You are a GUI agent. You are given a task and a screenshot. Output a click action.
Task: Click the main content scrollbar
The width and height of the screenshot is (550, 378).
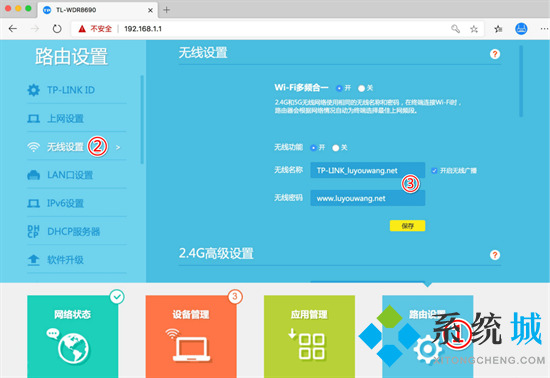521,81
